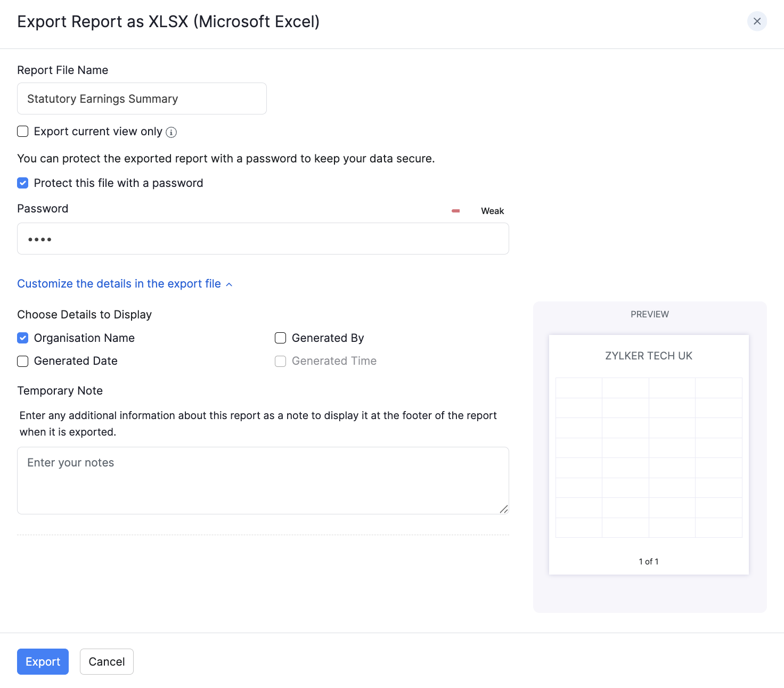Click the Export Report as XLSX dialog title
Image resolution: width=784 pixels, height=688 pixels.
click(x=168, y=22)
